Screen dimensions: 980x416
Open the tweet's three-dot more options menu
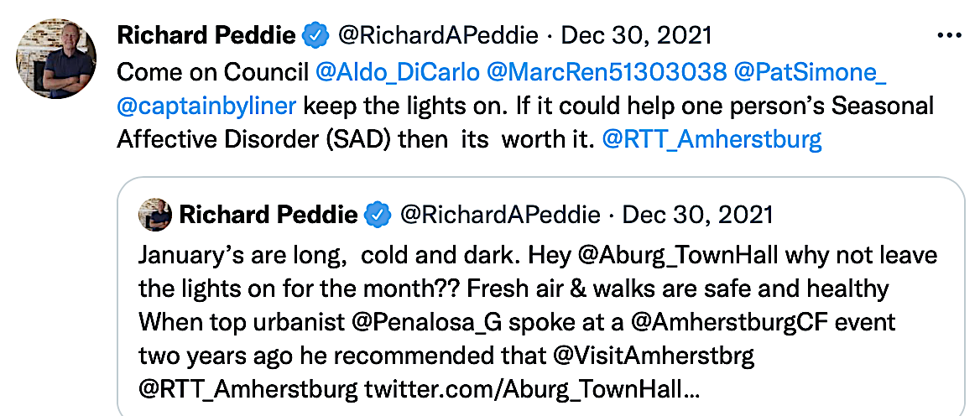tap(948, 36)
